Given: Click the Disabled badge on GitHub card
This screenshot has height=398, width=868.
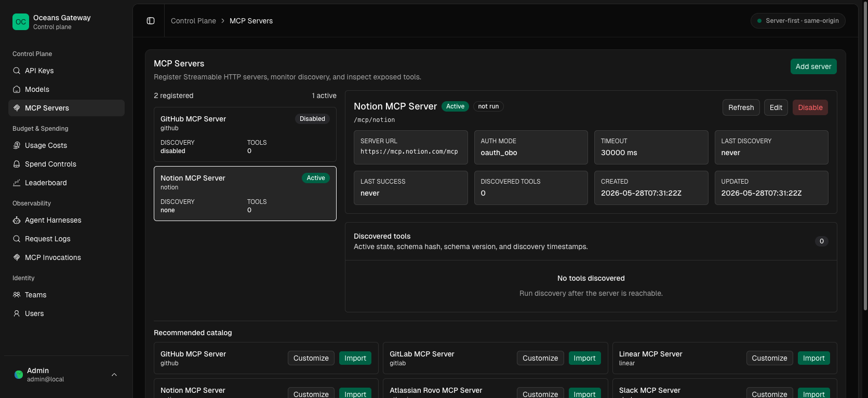Looking at the screenshot, I should click(x=312, y=119).
